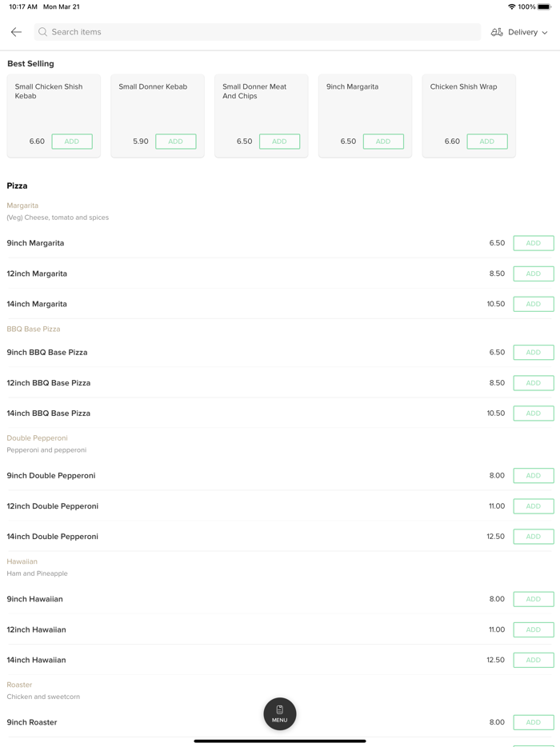Open the floating MENU button
The image size is (560, 747).
280,713
